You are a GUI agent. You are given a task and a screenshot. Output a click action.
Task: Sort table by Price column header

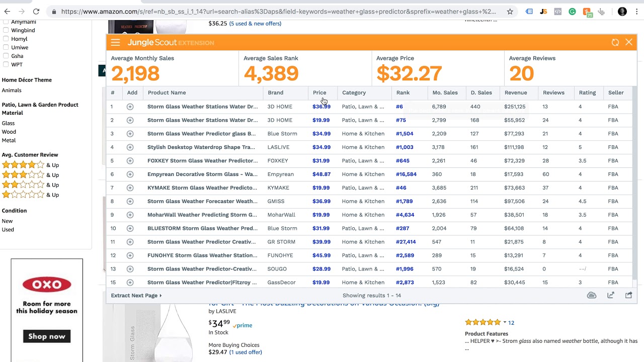pyautogui.click(x=319, y=93)
